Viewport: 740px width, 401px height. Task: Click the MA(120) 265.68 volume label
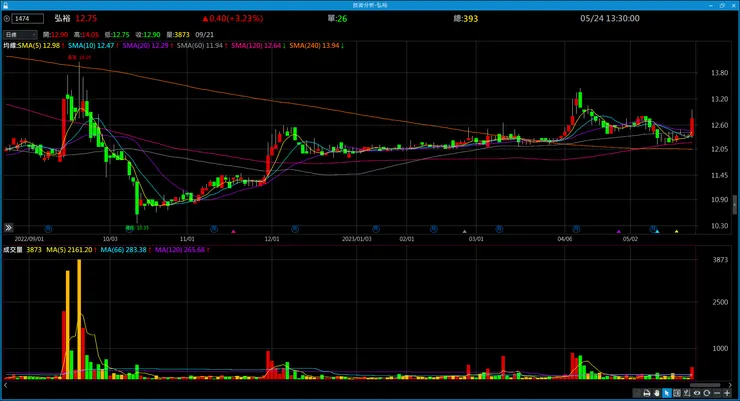click(182, 250)
